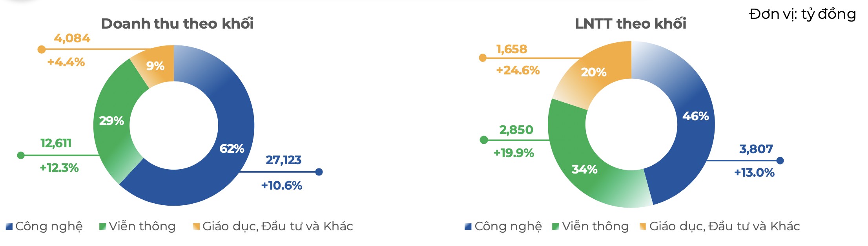
Task: Click the blue Công nghệ swatch in revenue legend
Action: 9,226
